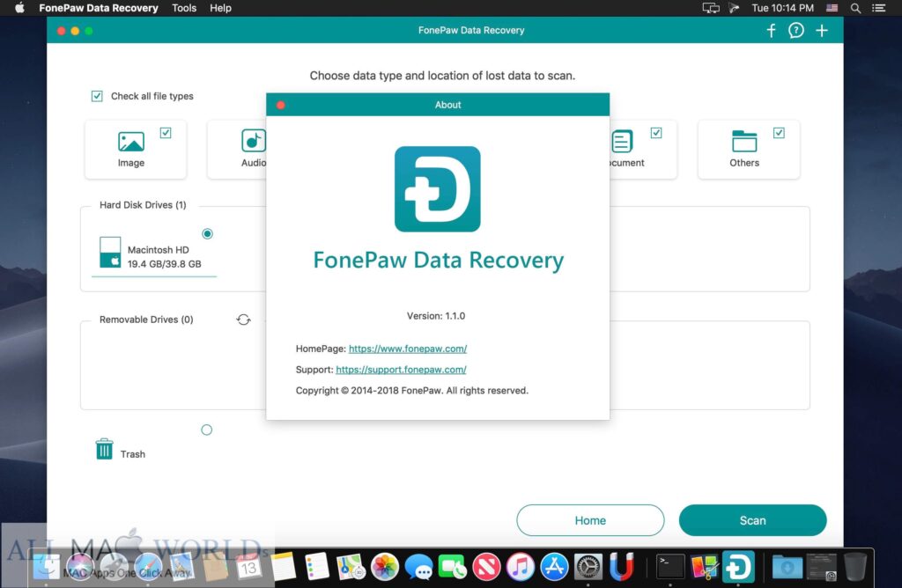Screen dimensions: 902x588
Task: Open the FonePaw Data Recovery menu
Action: 99,8
